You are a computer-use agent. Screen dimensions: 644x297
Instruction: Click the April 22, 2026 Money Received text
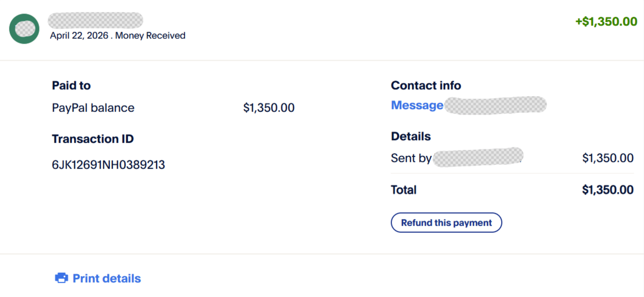(x=117, y=36)
